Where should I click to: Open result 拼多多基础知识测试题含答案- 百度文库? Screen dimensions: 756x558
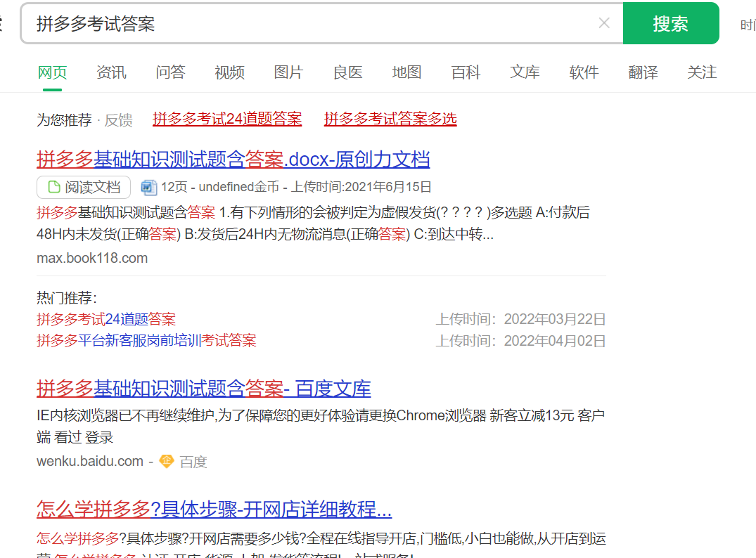click(x=203, y=389)
